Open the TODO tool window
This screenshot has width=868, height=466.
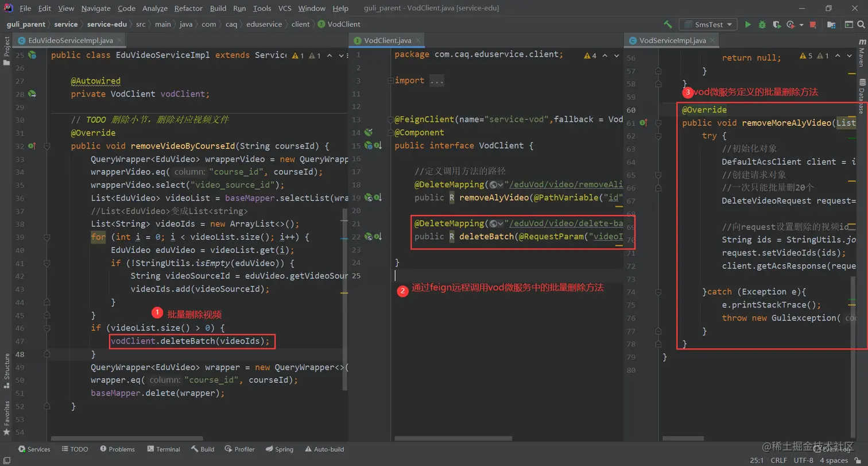click(x=75, y=449)
